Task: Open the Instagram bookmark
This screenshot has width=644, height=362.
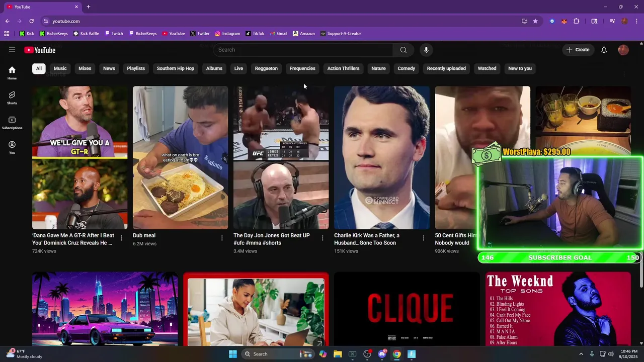Action: tap(227, 34)
